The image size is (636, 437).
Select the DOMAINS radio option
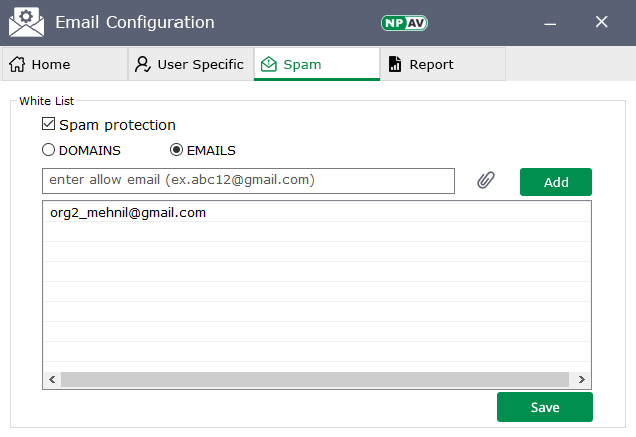click(48, 150)
